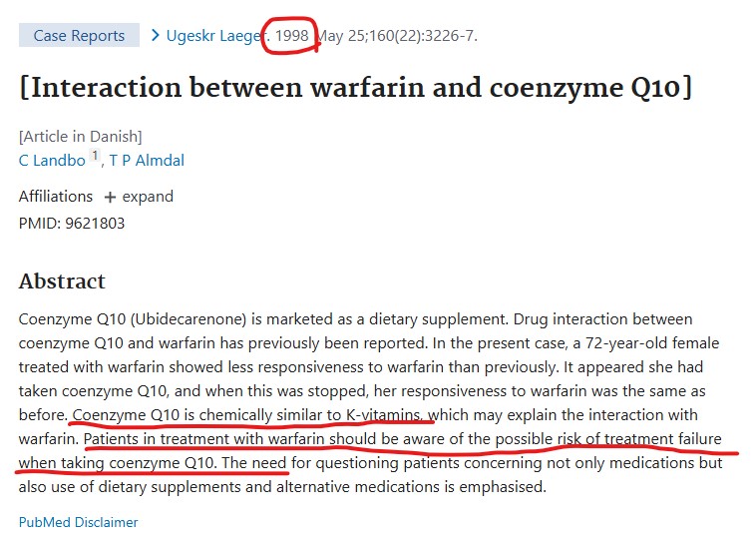Click the citation text May 25;160(22):3226-7
This screenshot has width=756, height=543.
click(399, 36)
